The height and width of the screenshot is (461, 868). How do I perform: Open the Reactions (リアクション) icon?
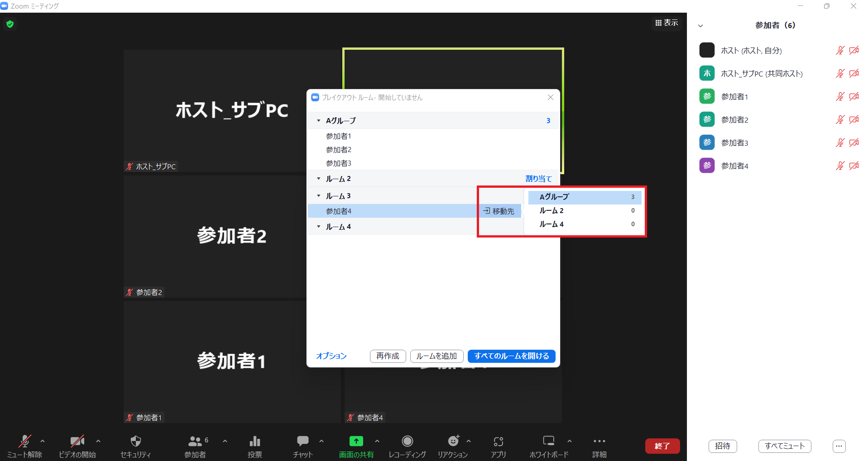pyautogui.click(x=453, y=442)
